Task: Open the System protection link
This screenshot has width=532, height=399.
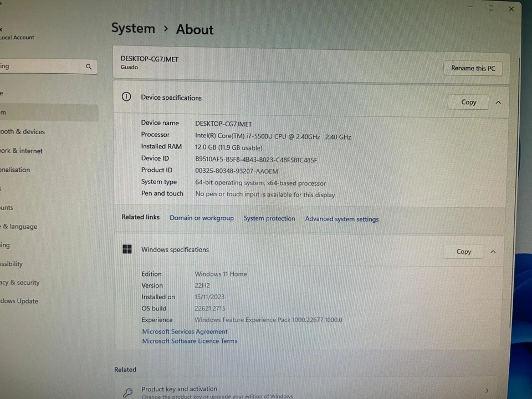Action: tap(269, 218)
